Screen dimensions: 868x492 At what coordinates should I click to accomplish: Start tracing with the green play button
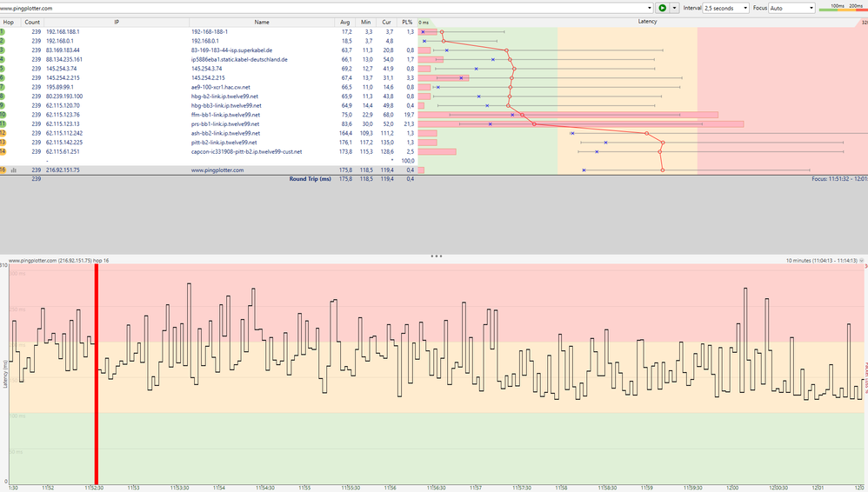662,8
